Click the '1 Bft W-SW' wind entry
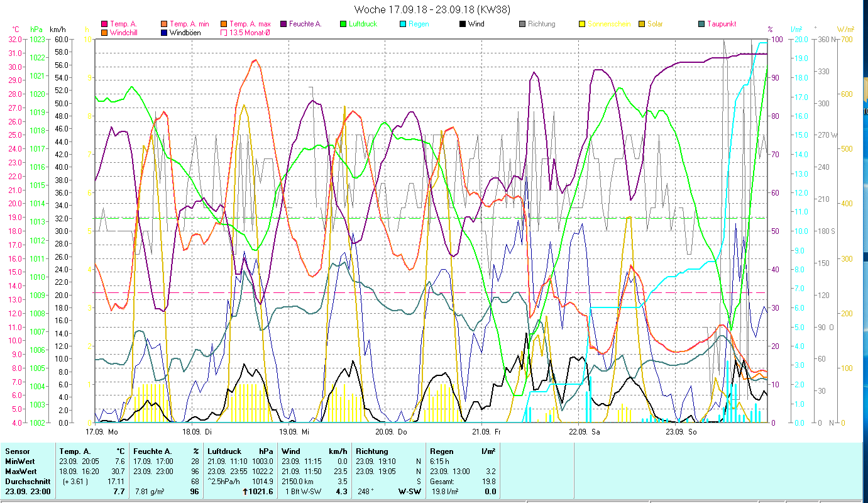The width and height of the screenshot is (868, 503). pyautogui.click(x=302, y=492)
